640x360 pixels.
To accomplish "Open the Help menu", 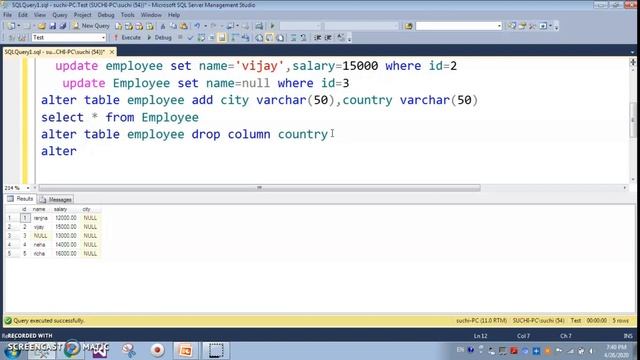I will 174,15.
